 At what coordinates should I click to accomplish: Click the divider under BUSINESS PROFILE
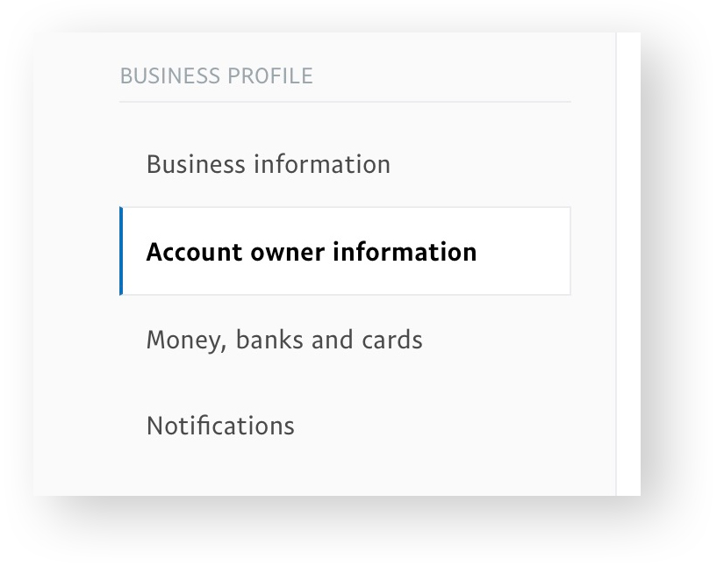pos(345,101)
